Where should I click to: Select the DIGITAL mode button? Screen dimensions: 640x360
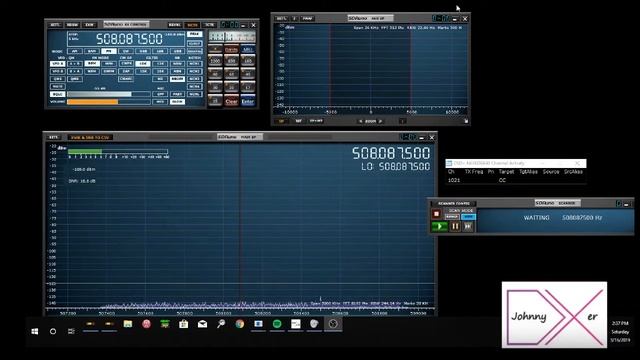click(195, 51)
